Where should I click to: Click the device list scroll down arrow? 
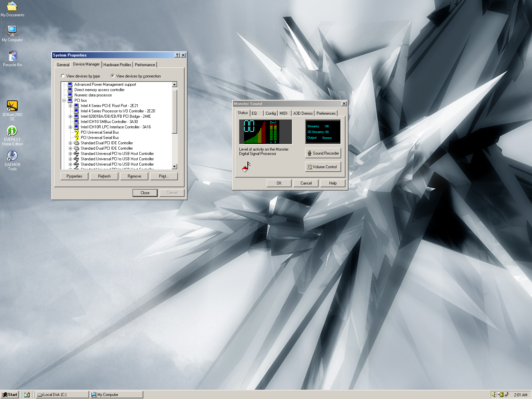(x=175, y=166)
